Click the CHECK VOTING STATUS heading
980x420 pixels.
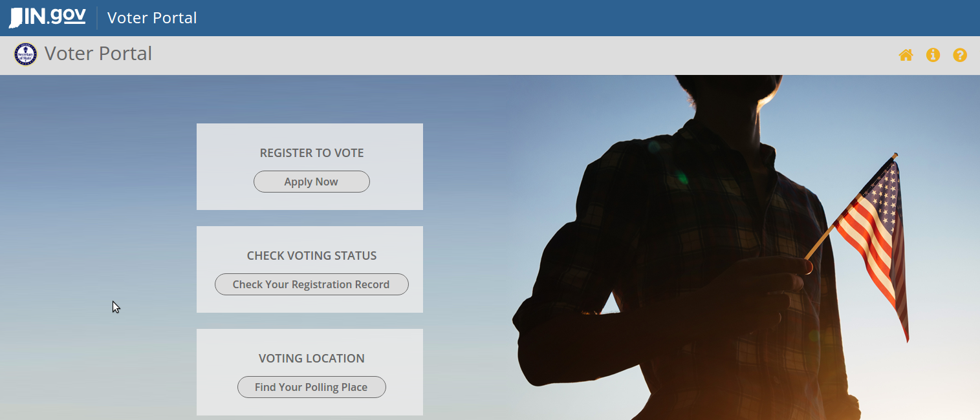(x=312, y=256)
